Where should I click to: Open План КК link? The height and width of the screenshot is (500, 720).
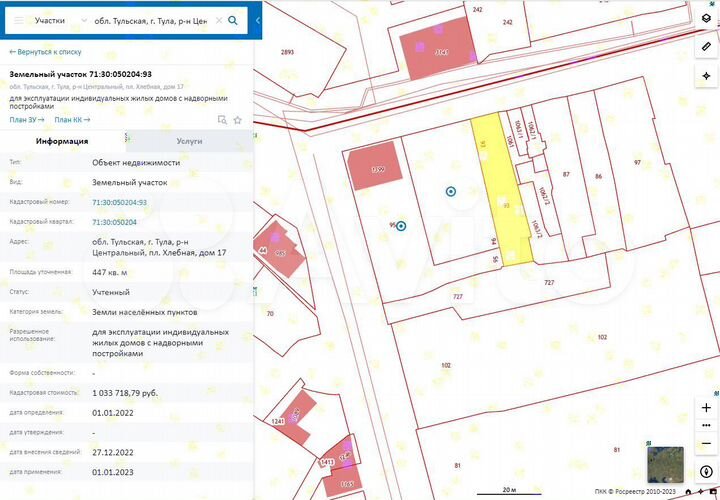point(72,120)
